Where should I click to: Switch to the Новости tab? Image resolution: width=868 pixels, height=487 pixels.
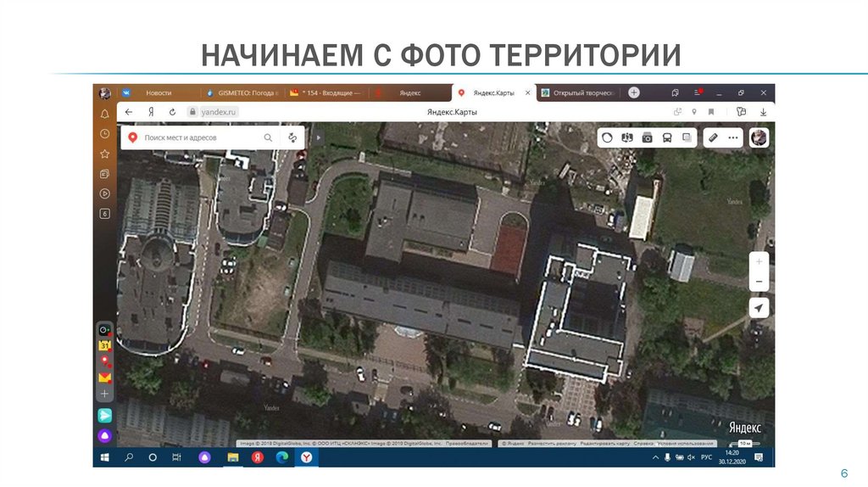159,92
